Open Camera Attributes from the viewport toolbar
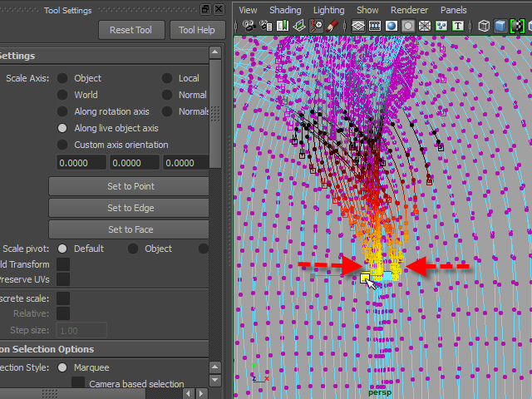 click(x=265, y=26)
